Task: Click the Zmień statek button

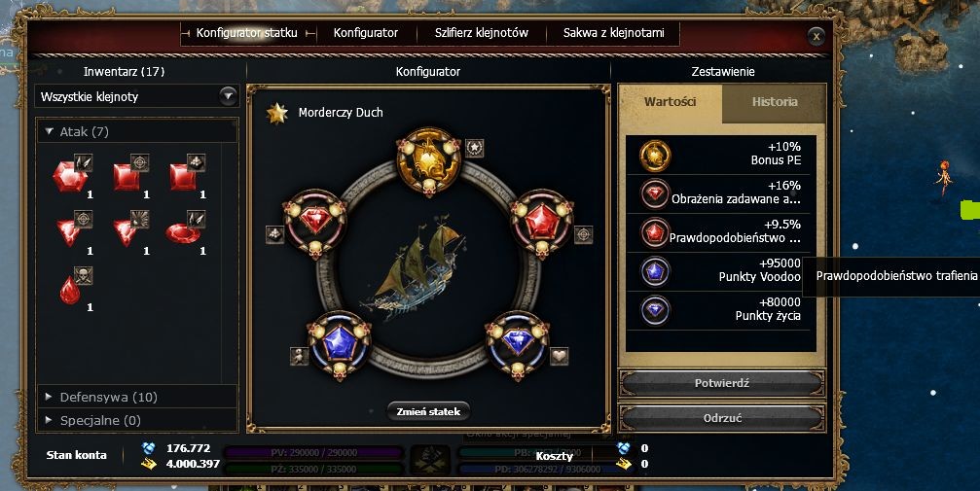Action: 429,411
